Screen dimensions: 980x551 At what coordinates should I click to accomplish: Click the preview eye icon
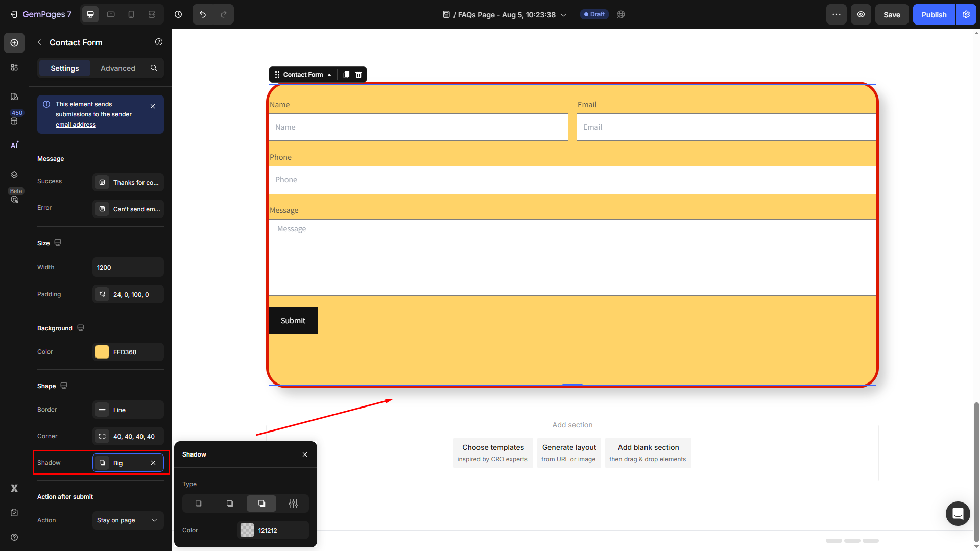pos(861,14)
